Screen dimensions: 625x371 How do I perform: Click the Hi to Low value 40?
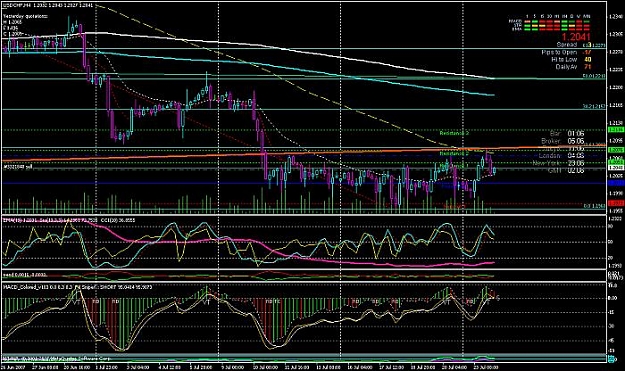[588, 59]
